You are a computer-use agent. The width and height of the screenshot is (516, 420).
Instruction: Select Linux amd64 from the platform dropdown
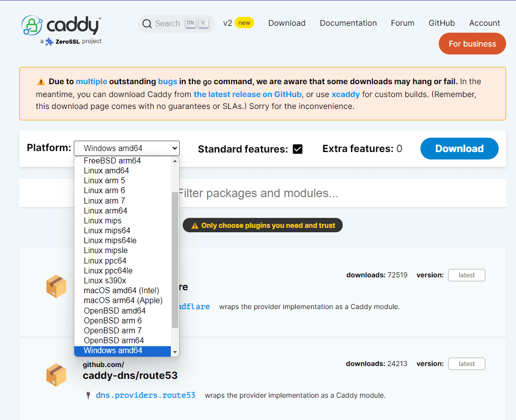(106, 170)
